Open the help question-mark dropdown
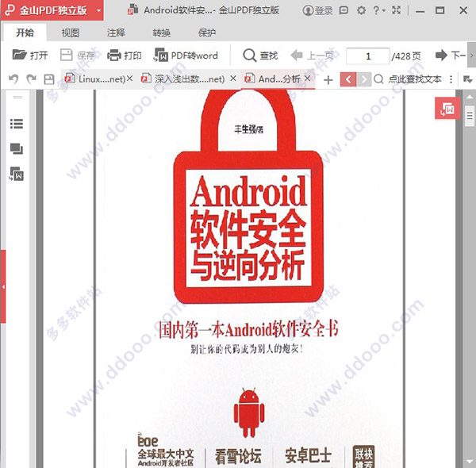 (x=378, y=10)
